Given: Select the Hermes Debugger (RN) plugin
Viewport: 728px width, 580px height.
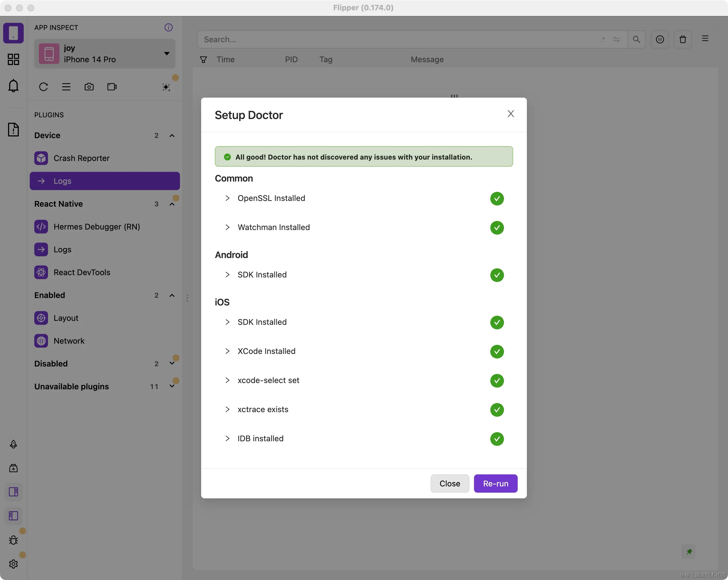Looking at the screenshot, I should coord(97,226).
